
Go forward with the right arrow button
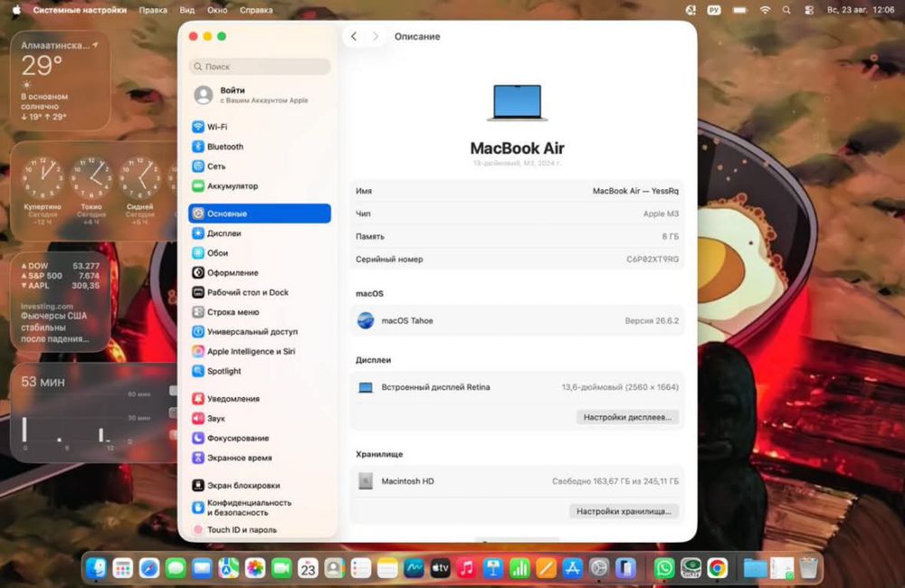tap(376, 36)
